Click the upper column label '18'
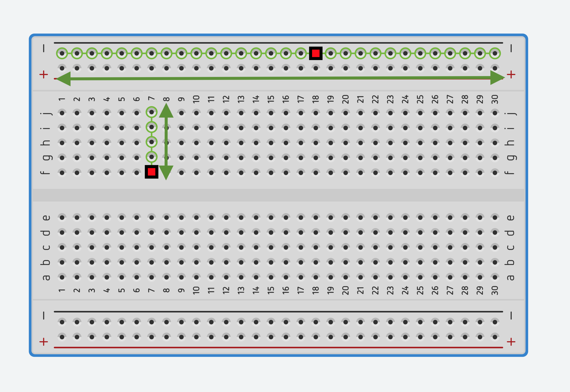Image resolution: width=570 pixels, height=392 pixels. click(316, 99)
